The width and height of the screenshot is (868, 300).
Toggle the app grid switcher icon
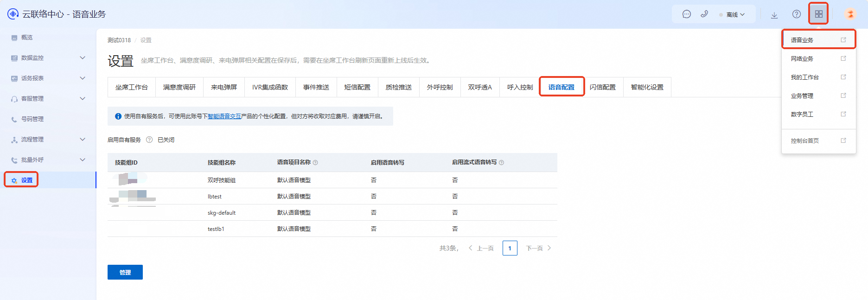coord(819,14)
